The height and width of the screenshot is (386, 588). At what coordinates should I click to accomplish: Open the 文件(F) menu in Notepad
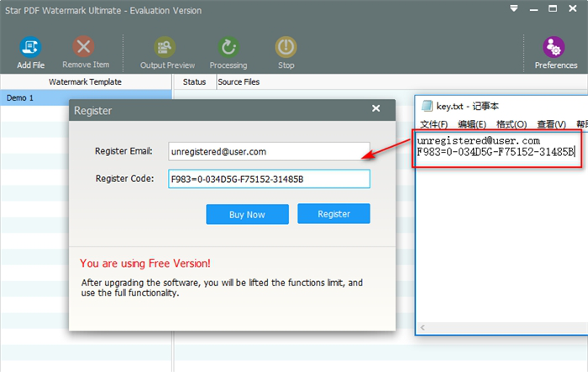tap(433, 124)
